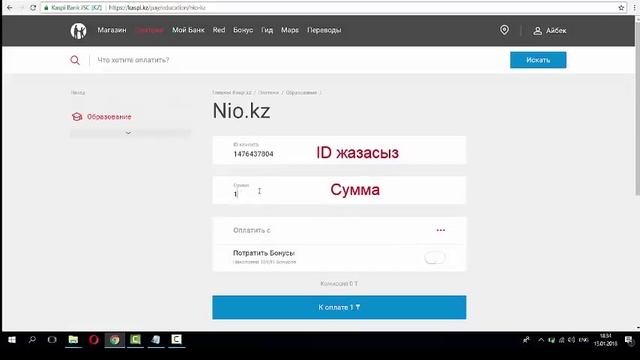640x360 pixels.
Task: Show hidden system tray icons
Action: tap(541, 340)
